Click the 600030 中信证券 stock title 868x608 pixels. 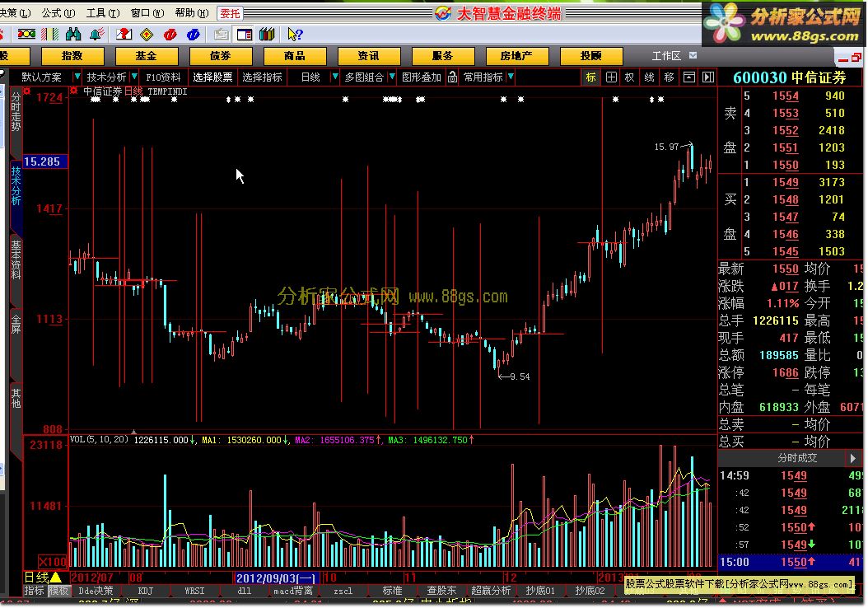click(x=790, y=77)
